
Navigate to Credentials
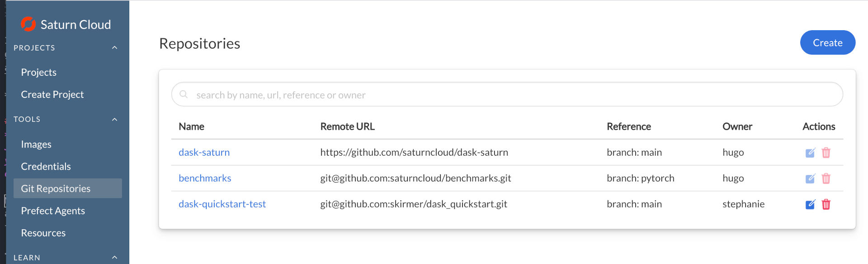46,167
